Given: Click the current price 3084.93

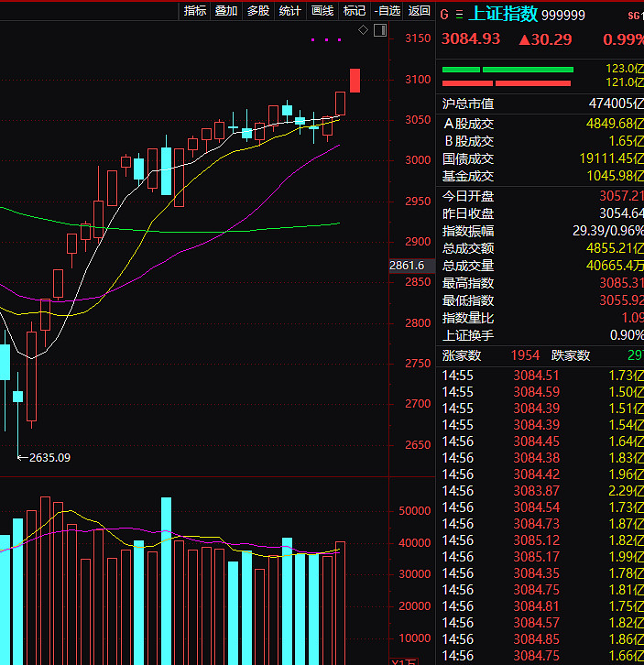Looking at the screenshot, I should click(471, 39).
